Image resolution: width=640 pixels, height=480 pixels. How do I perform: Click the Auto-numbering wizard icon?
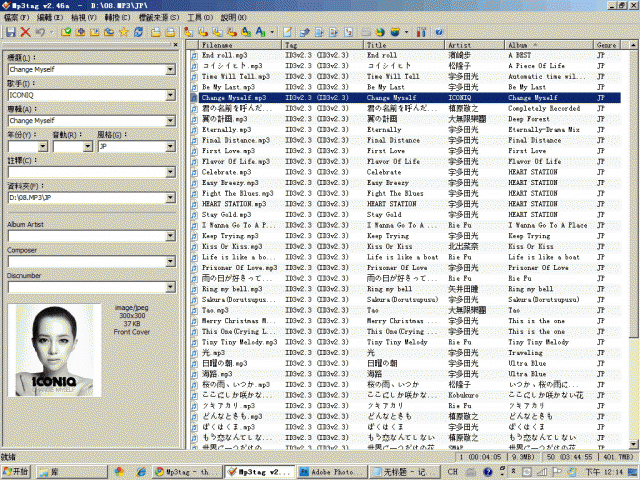coord(348,32)
